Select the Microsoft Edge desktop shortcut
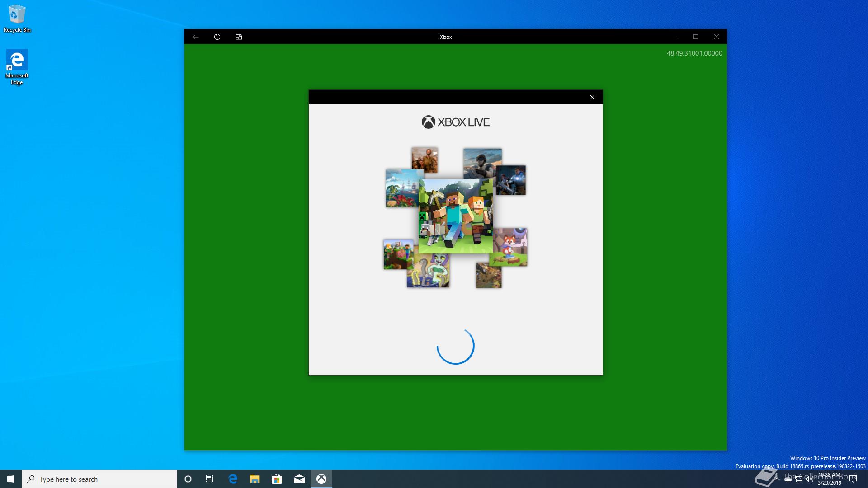 (17, 67)
